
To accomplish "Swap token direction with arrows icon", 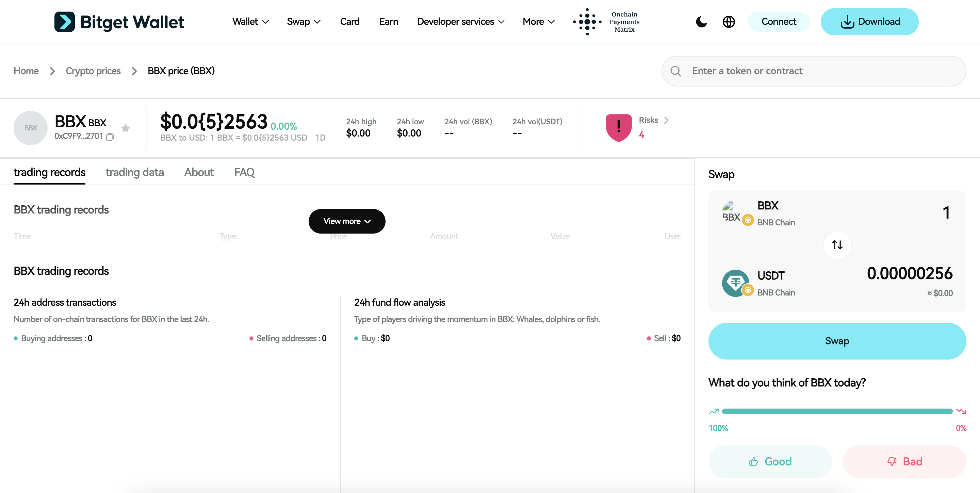I will point(837,245).
